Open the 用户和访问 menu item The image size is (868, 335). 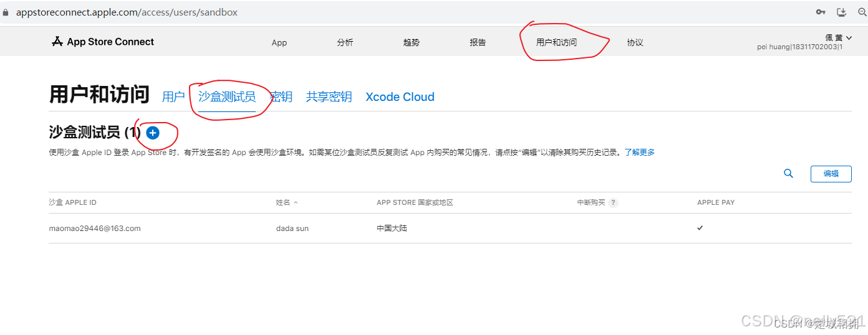click(556, 42)
